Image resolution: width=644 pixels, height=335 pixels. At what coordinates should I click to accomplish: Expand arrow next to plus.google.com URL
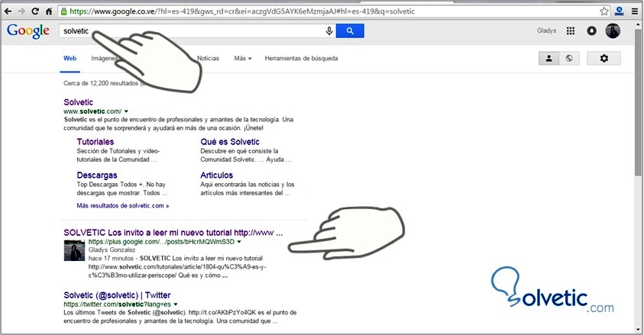pos(239,242)
